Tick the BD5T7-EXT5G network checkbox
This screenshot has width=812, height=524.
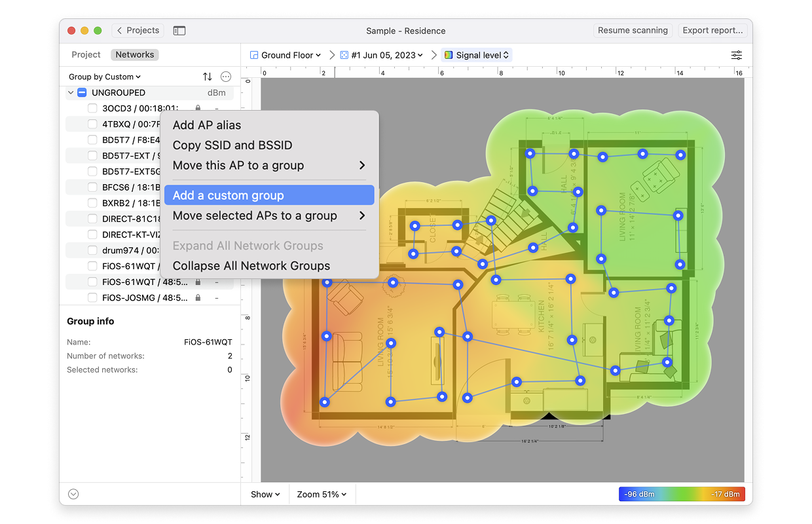pos(92,172)
